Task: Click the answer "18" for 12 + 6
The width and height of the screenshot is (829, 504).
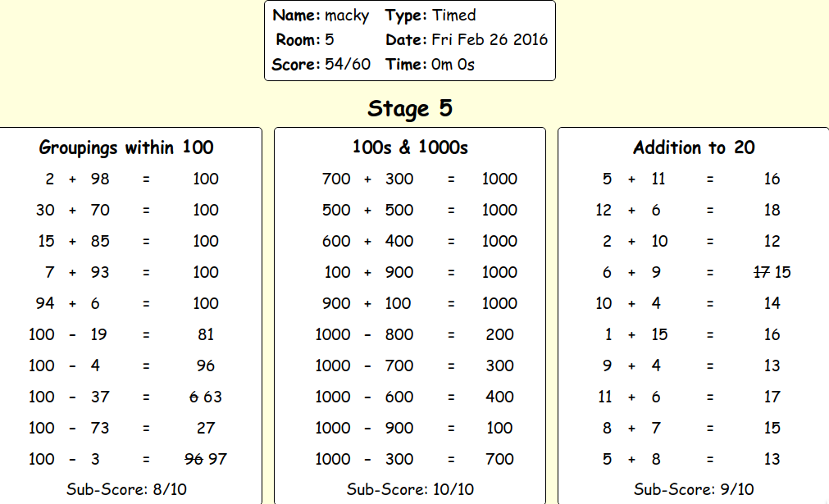Action: point(772,211)
